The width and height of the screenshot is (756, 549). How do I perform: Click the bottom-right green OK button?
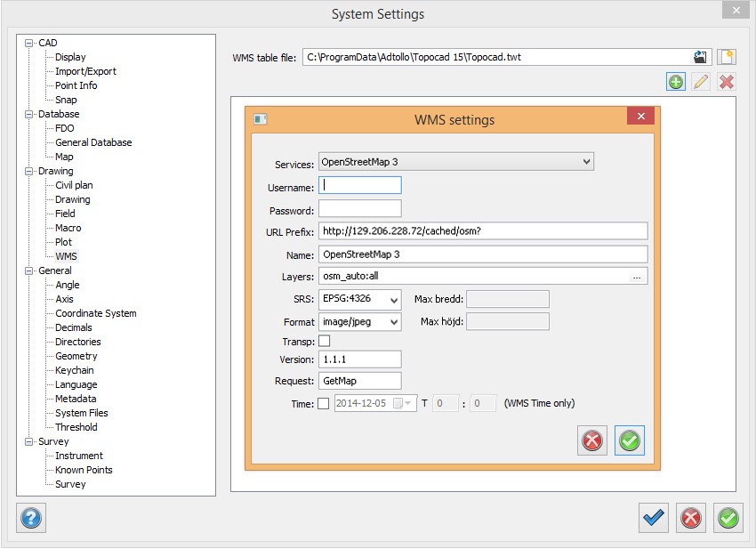click(x=729, y=518)
